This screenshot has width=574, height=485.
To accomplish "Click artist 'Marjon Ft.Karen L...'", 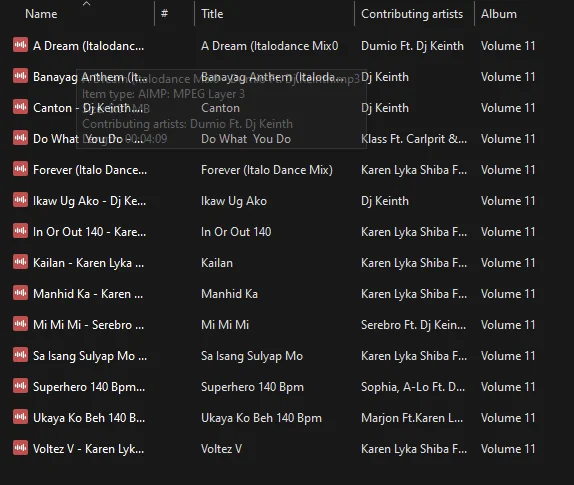I will 412,418.
